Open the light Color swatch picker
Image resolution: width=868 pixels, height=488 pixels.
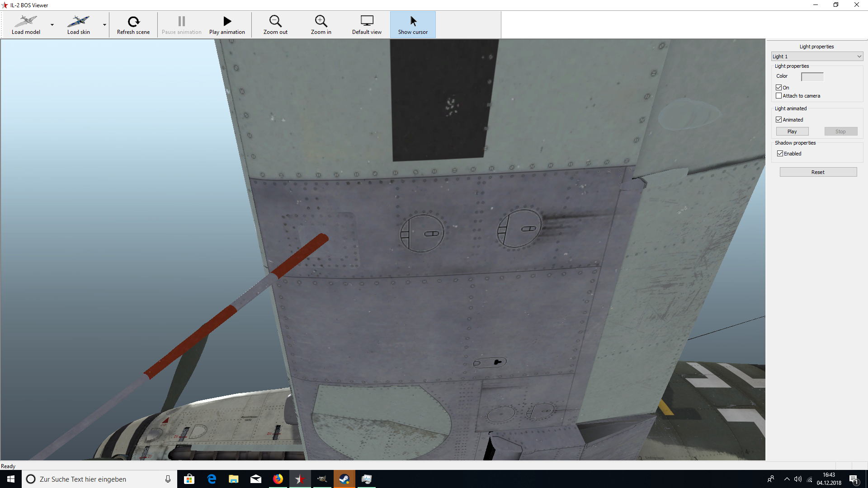tap(812, 77)
